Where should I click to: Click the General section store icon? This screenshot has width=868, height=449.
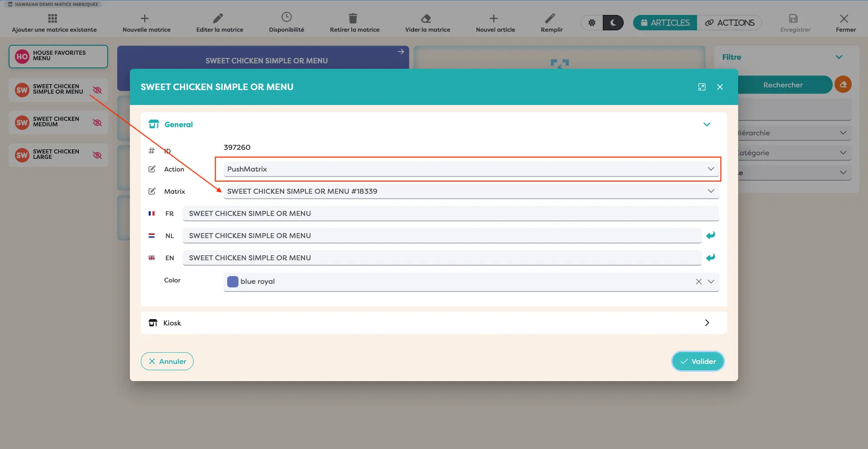tap(154, 124)
